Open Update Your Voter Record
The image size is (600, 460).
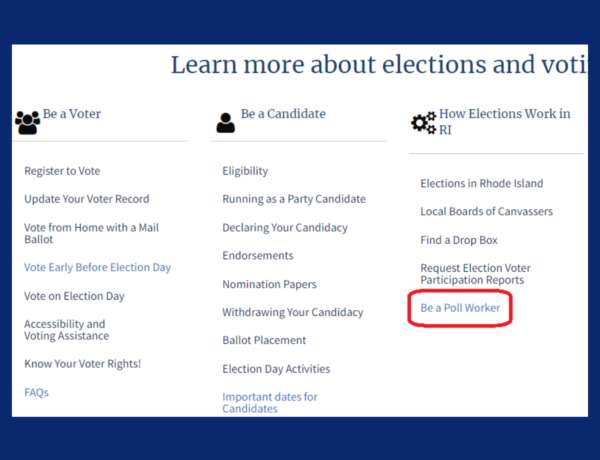tap(86, 199)
